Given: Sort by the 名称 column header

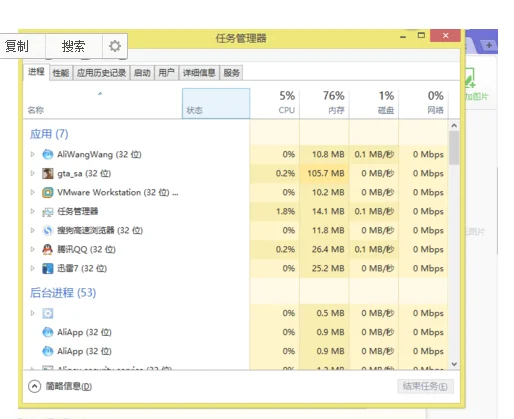Looking at the screenshot, I should (x=103, y=104).
